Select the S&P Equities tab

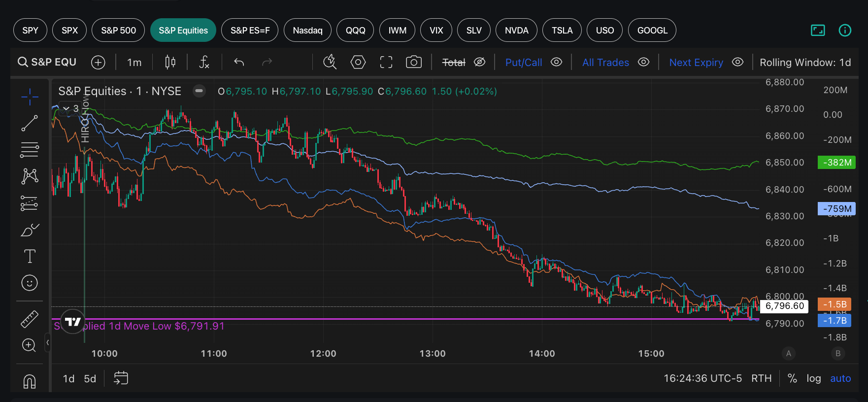183,30
